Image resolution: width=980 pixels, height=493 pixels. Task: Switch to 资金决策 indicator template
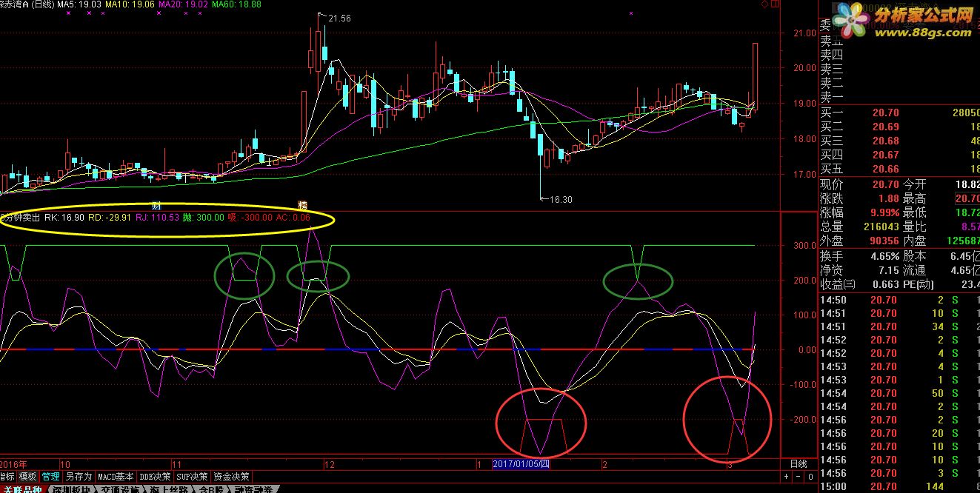231,477
